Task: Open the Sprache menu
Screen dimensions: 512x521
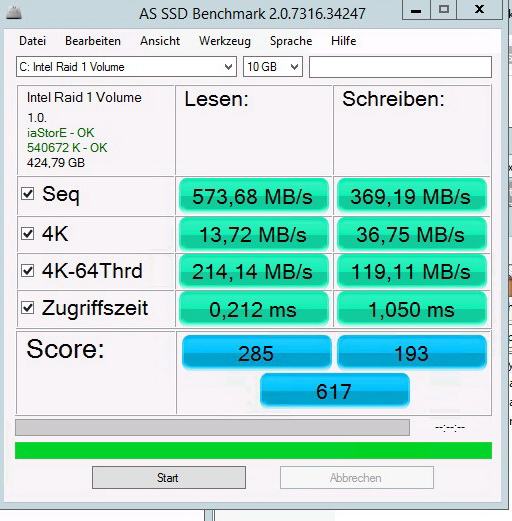Action: click(291, 41)
